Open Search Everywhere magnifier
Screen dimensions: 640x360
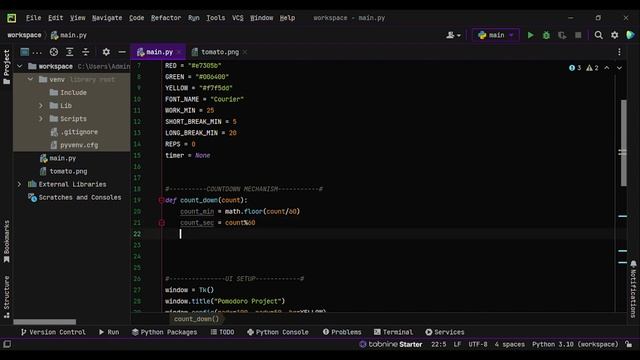(598, 35)
